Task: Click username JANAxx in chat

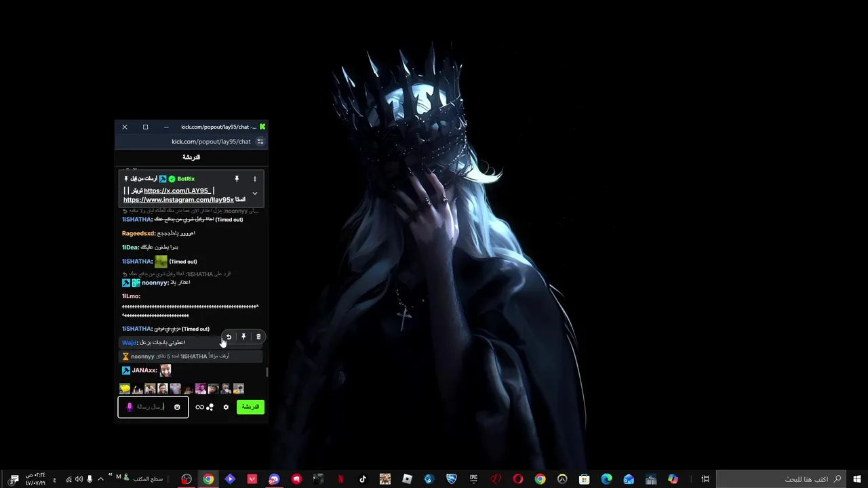Action: click(x=144, y=371)
